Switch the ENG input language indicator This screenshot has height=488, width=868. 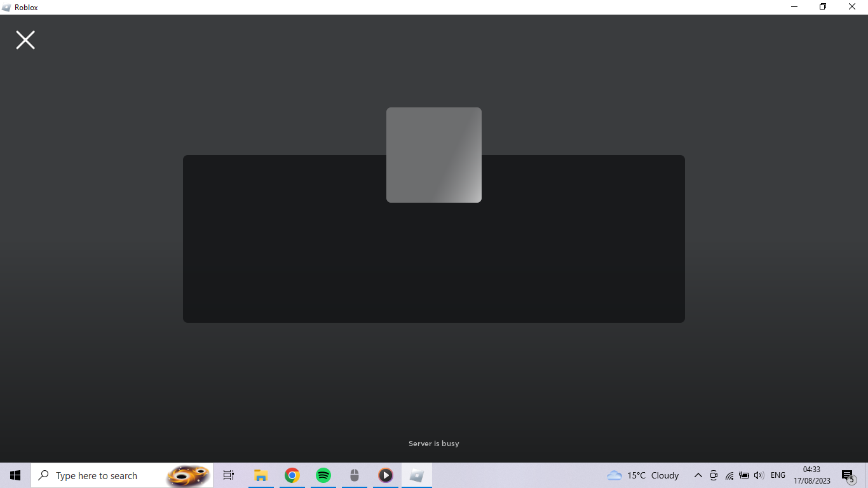[778, 475]
